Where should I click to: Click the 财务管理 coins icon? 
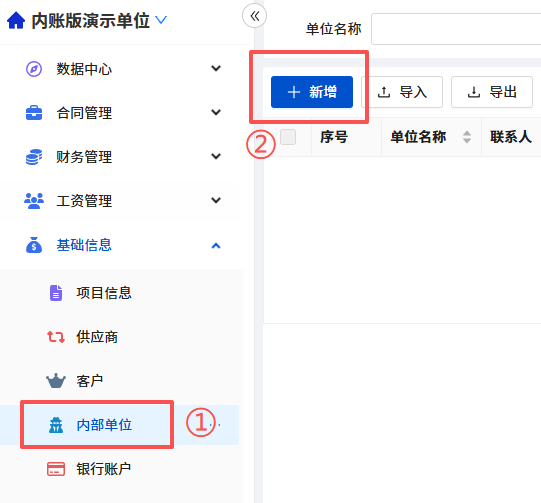(34, 157)
